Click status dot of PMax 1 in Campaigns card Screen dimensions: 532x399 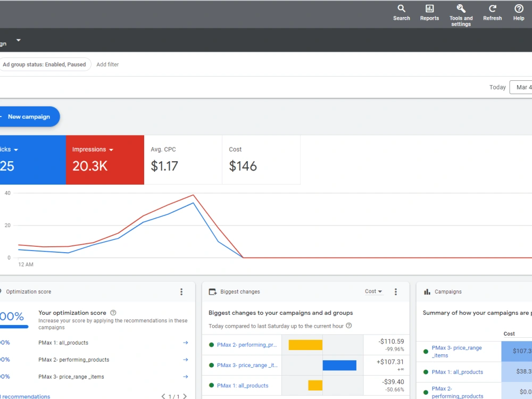(x=426, y=372)
